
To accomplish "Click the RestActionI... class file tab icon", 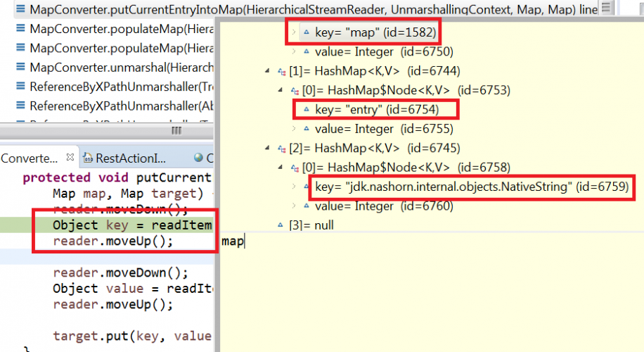I will [87, 158].
